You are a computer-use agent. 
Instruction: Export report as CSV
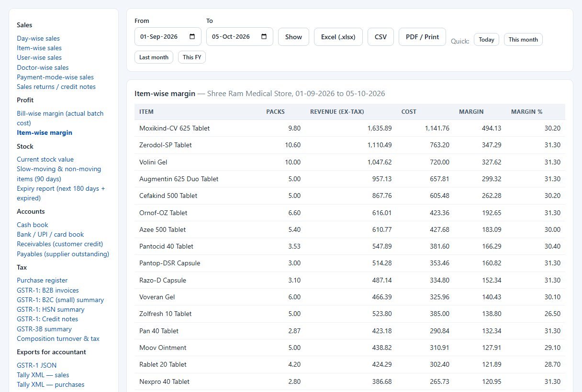pyautogui.click(x=381, y=37)
